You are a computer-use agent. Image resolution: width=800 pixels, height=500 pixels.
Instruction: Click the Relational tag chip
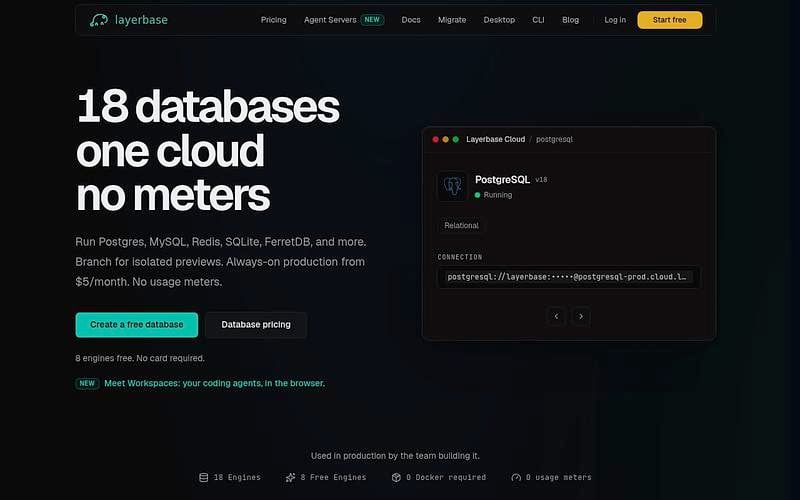pos(461,226)
